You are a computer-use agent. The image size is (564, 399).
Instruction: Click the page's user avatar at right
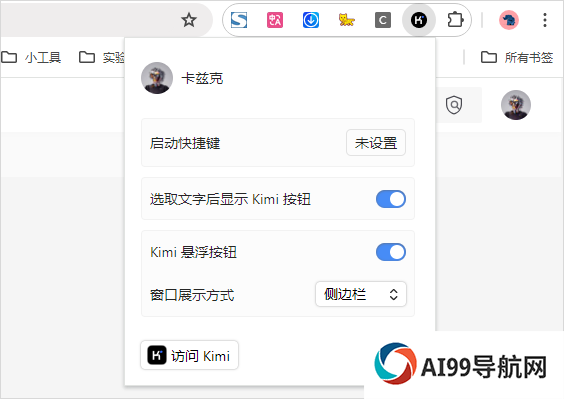point(516,105)
